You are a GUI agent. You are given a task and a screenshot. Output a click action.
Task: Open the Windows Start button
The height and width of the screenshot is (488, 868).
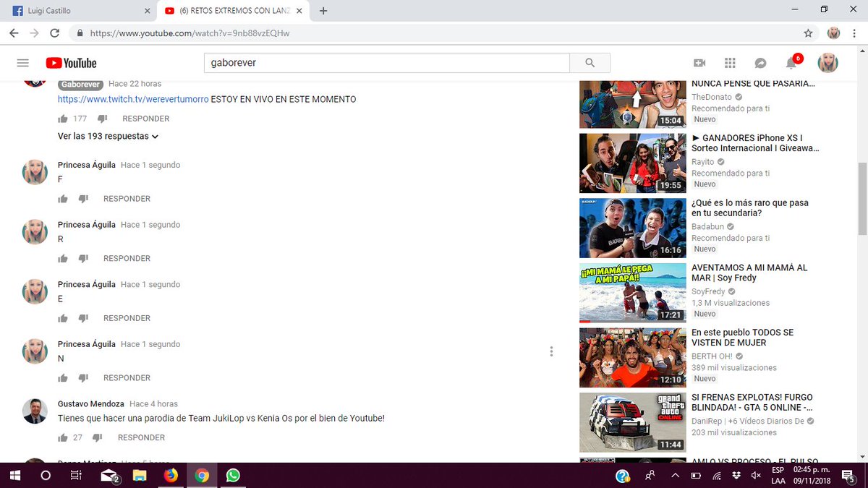(x=14, y=476)
